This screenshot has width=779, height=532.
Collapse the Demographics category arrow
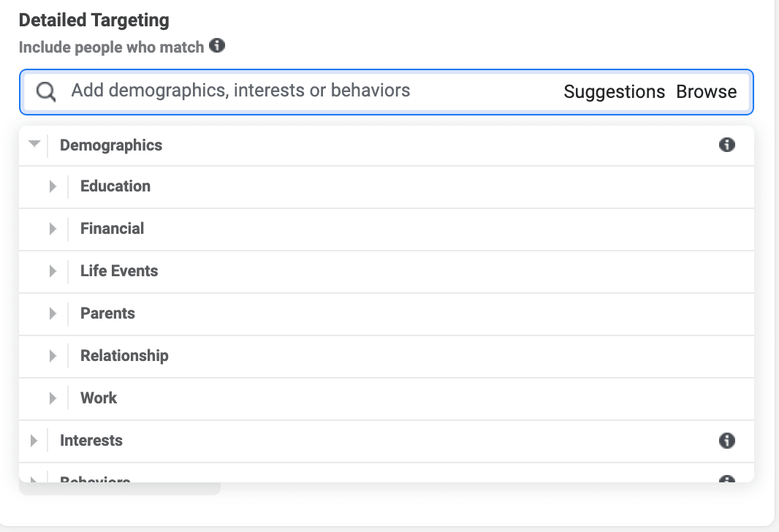[34, 145]
